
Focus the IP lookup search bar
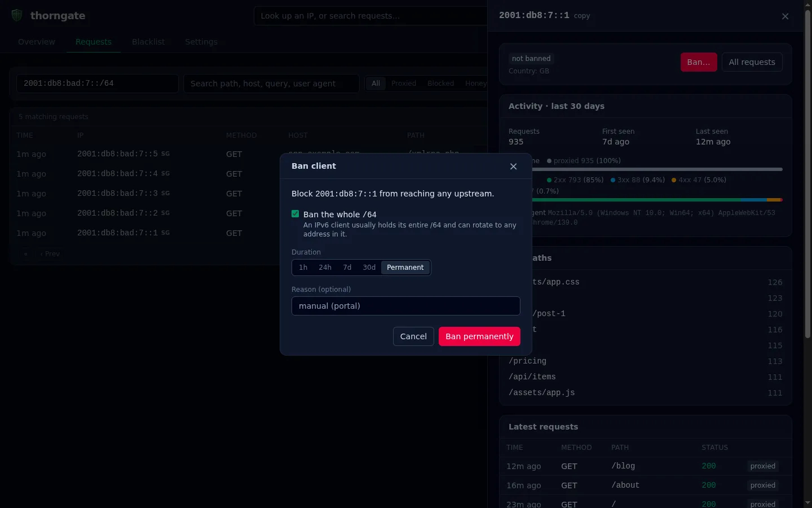coord(370,16)
